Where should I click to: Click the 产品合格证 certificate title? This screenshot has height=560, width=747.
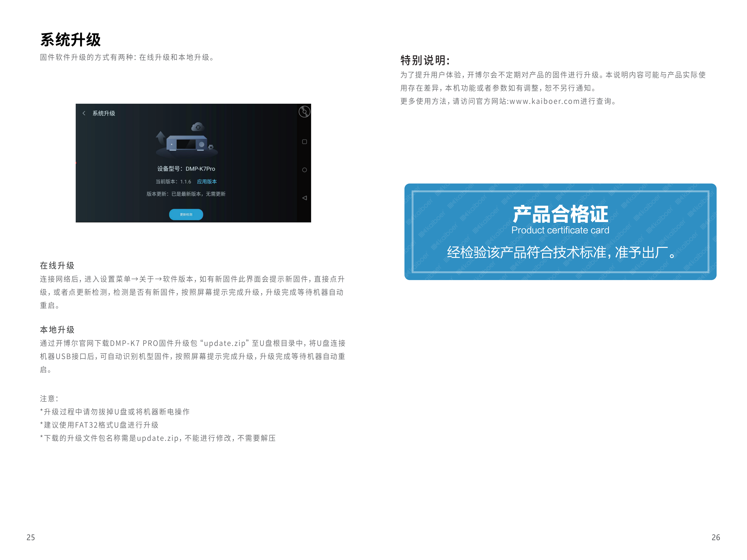point(560,214)
